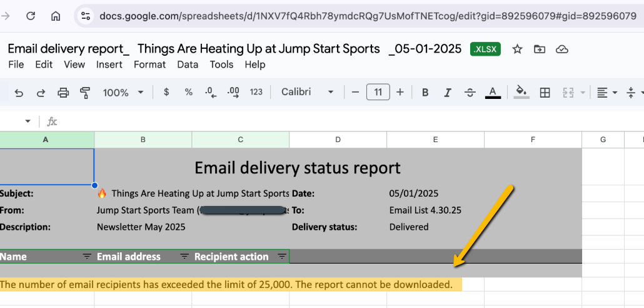This screenshot has width=644, height=308.
Task: View the cloud document status icon
Action: [561, 49]
